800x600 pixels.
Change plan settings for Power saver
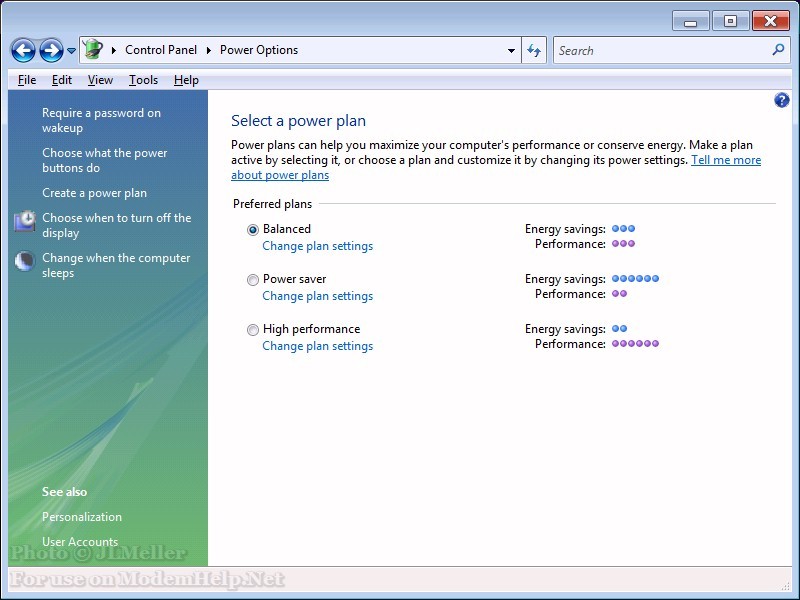pos(317,296)
